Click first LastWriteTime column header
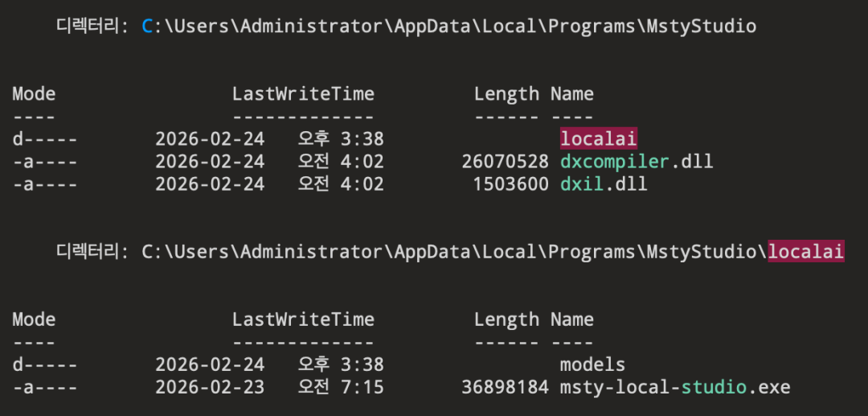 (303, 93)
